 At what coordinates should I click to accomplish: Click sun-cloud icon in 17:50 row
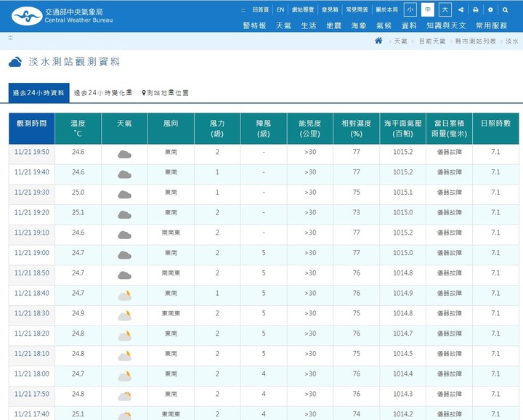coord(124,396)
